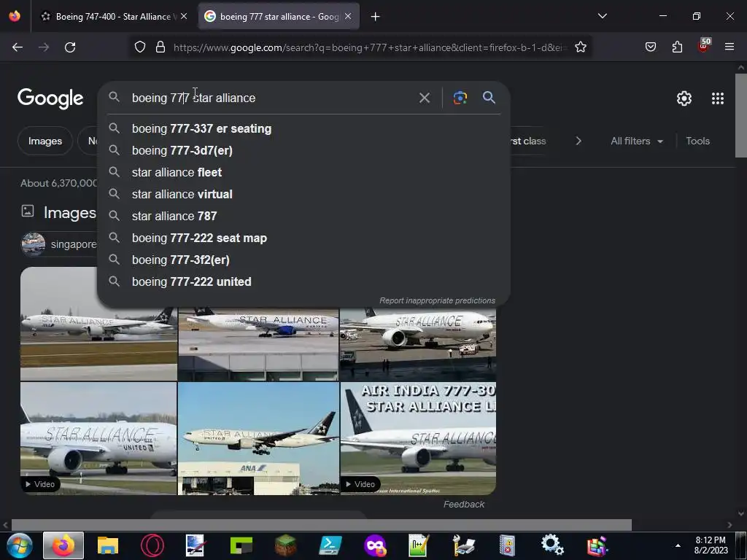Choose suggestion star alliance fleet
The height and width of the screenshot is (560, 747).
pyautogui.click(x=303, y=172)
